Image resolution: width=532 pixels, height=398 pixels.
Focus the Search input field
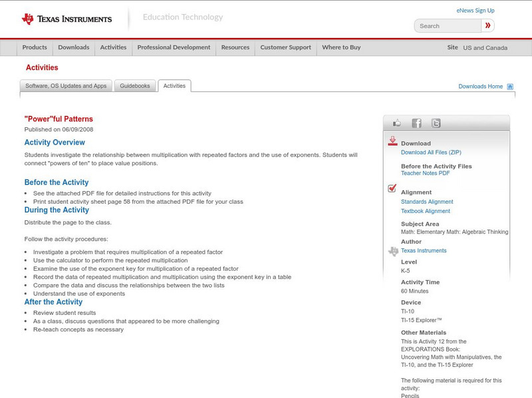448,26
